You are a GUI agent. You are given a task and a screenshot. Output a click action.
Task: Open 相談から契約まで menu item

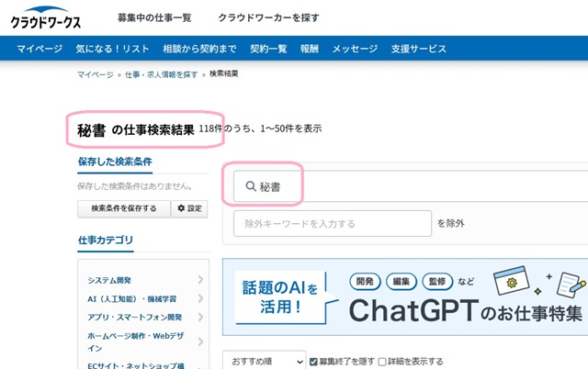click(x=199, y=49)
